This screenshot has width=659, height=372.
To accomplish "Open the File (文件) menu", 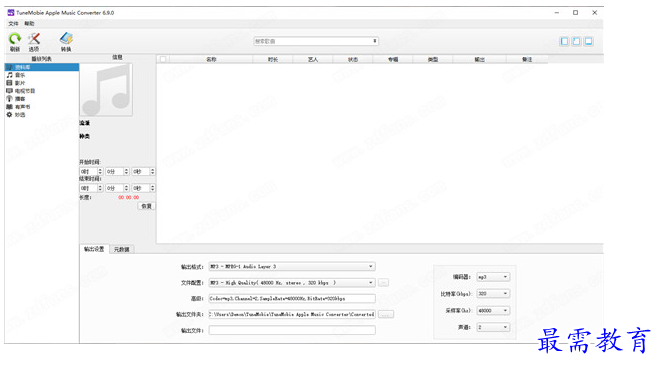I will point(13,24).
